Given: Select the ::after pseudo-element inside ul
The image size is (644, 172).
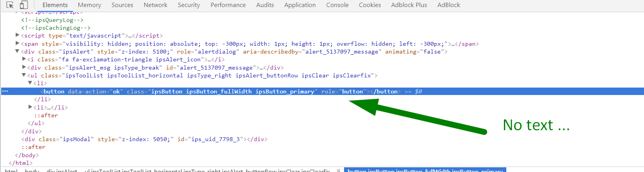Looking at the screenshot, I should 46,115.
